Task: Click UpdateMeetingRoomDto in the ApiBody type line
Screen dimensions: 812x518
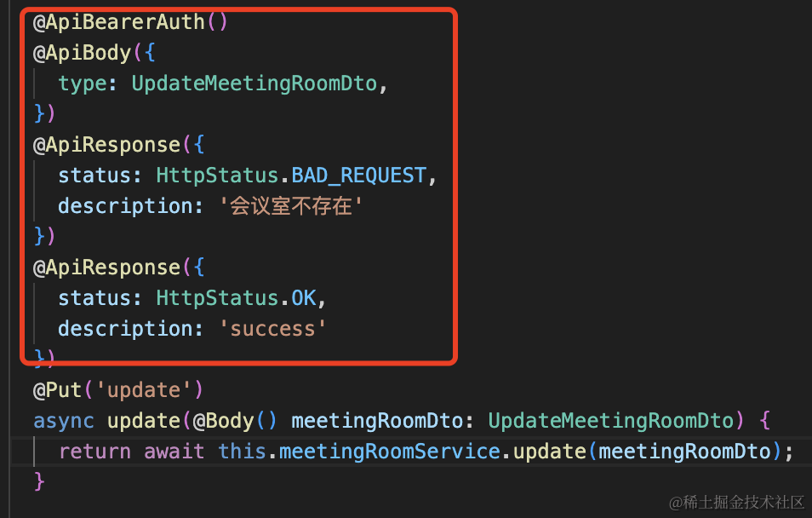Action: tap(254, 83)
